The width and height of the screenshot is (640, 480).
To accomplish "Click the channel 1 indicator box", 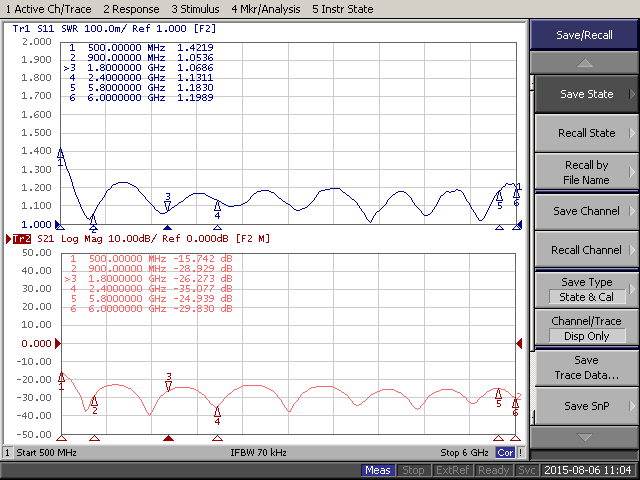I will tap(7, 453).
